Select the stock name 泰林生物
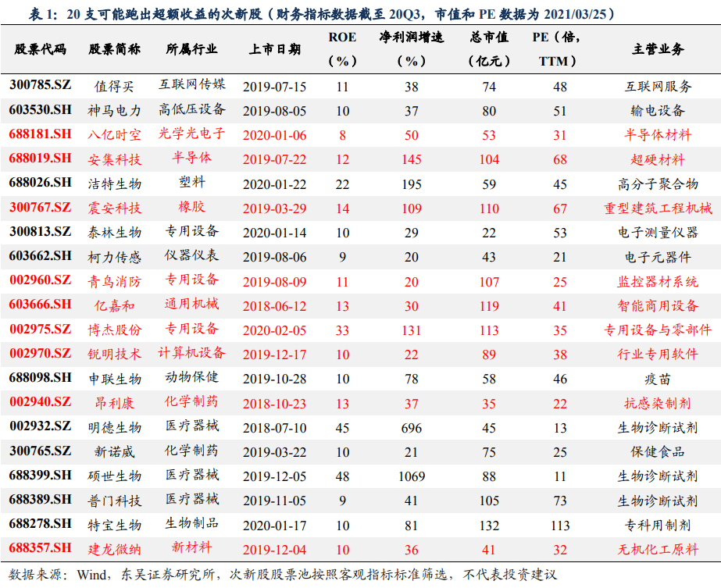 [x=115, y=233]
